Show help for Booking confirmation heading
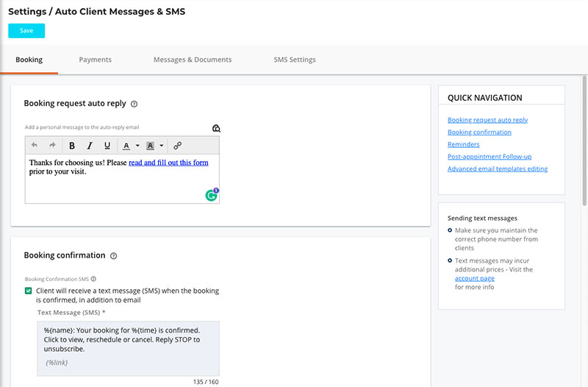The width and height of the screenshot is (588, 387). click(114, 256)
